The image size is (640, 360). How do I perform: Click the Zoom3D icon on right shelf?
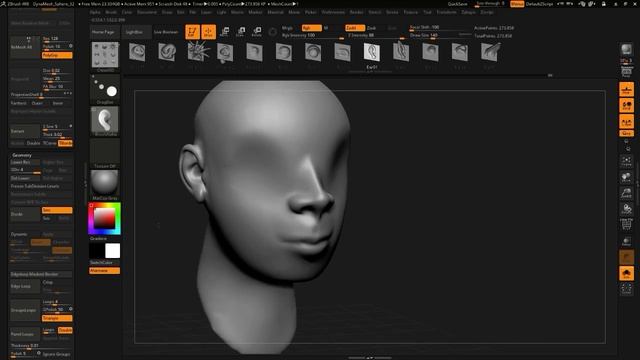tap(626, 193)
